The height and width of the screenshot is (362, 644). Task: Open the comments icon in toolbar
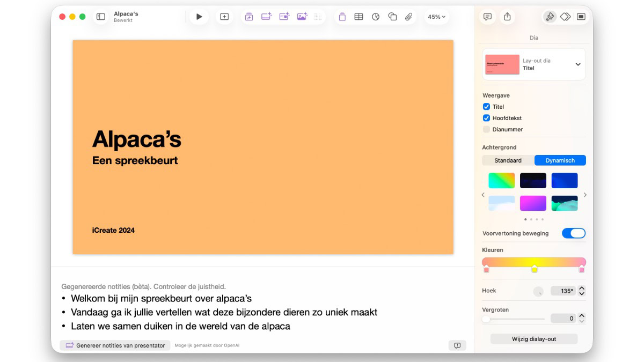pyautogui.click(x=487, y=17)
